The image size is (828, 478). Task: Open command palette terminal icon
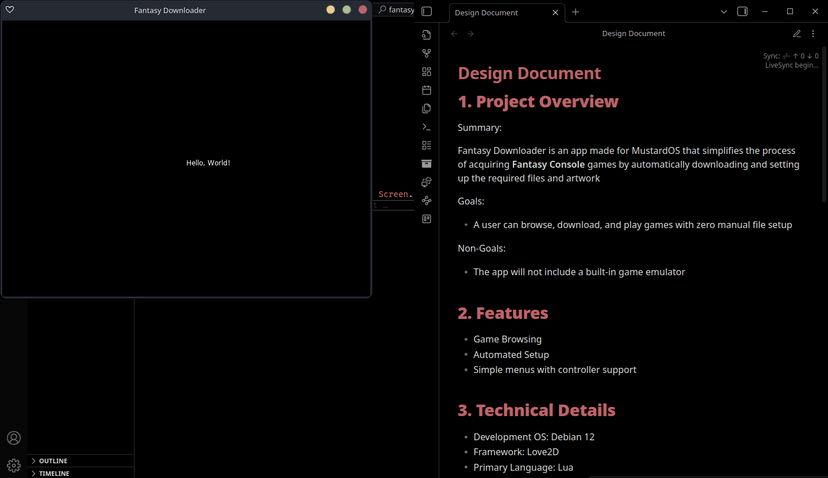point(426,127)
